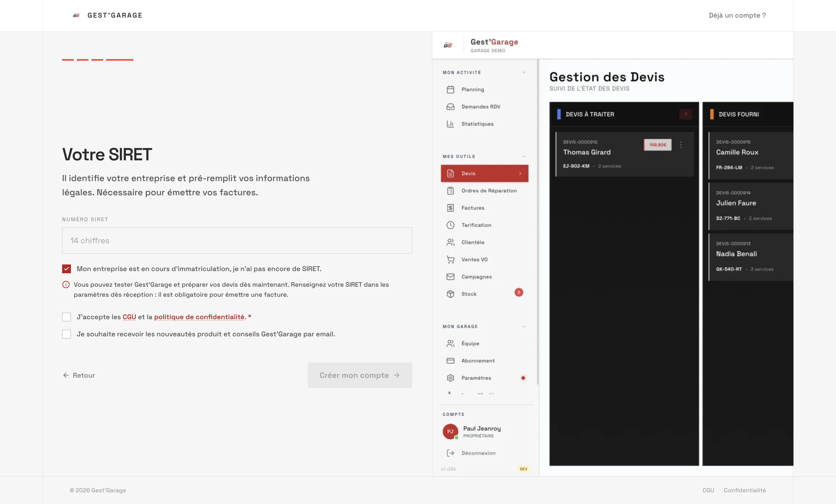Click the Gest'Garage logo icon in header
The height and width of the screenshot is (504, 836).
click(76, 15)
